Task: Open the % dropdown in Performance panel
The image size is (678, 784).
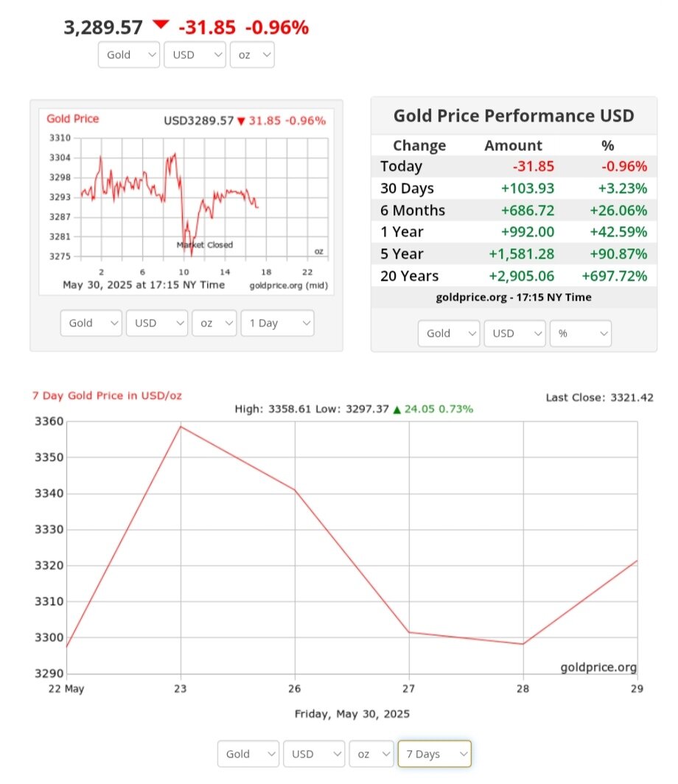Action: [x=581, y=333]
